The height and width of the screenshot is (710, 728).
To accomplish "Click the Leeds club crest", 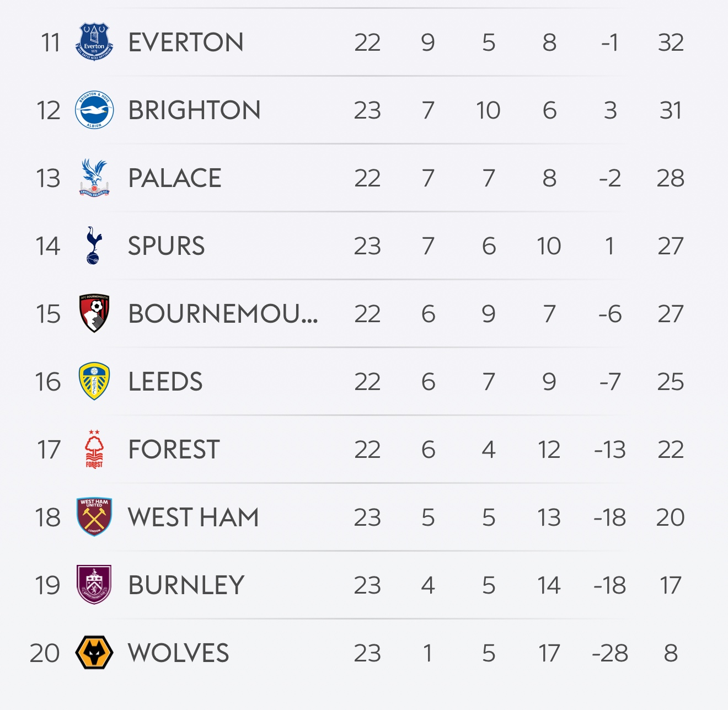I will coord(94,381).
